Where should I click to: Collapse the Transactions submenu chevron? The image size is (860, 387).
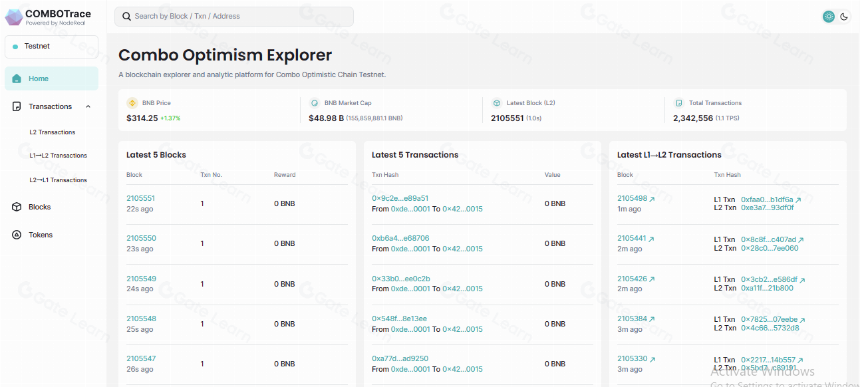pyautogui.click(x=88, y=106)
